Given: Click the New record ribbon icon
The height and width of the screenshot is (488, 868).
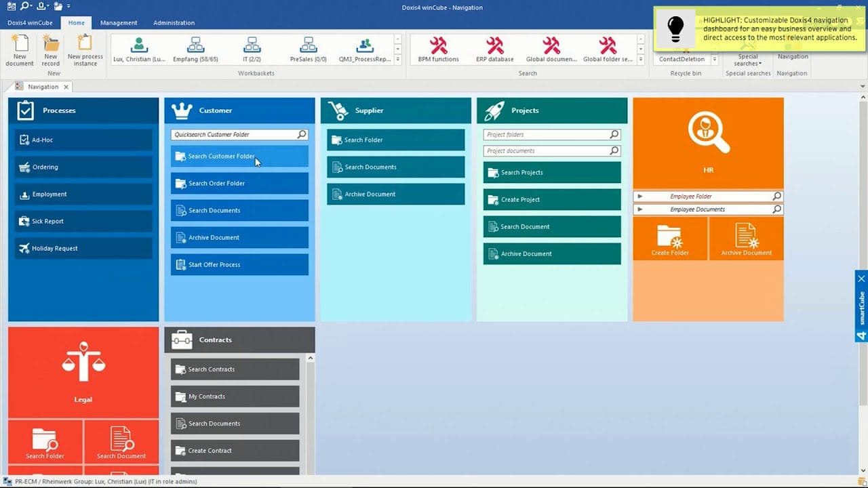Looking at the screenshot, I should coord(51,51).
